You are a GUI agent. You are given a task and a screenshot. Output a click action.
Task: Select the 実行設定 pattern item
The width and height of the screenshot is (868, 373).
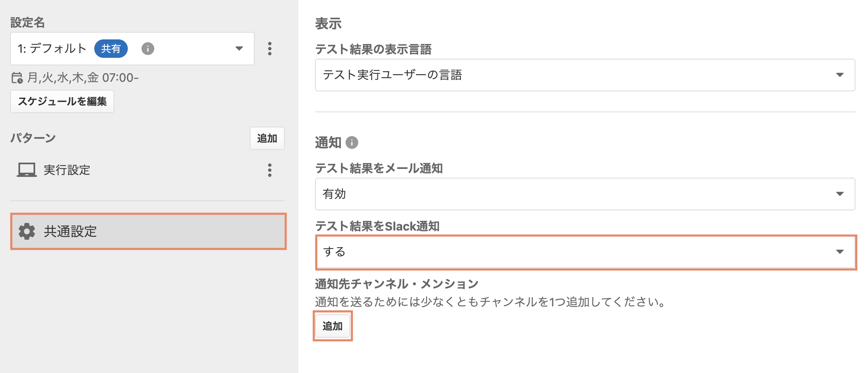tap(67, 170)
